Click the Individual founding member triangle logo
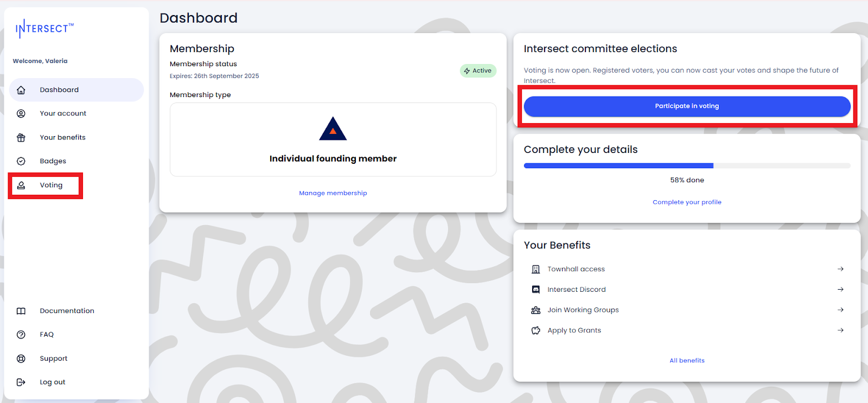The height and width of the screenshot is (403, 868). pos(333,129)
